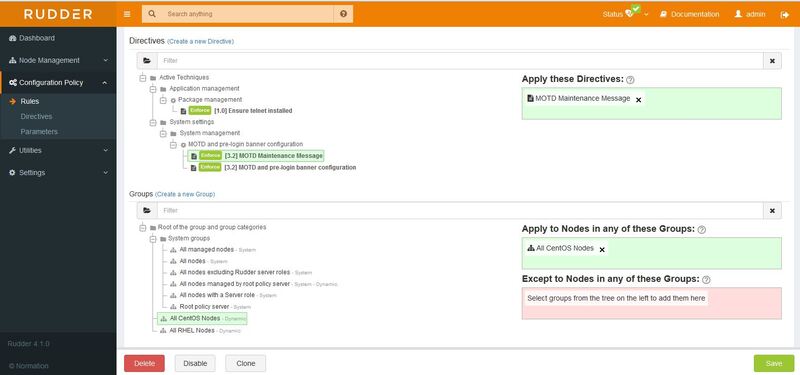Image resolution: width=800 pixels, height=375 pixels.
Task: Expand the Node Management sidebar menu
Action: coord(58,60)
